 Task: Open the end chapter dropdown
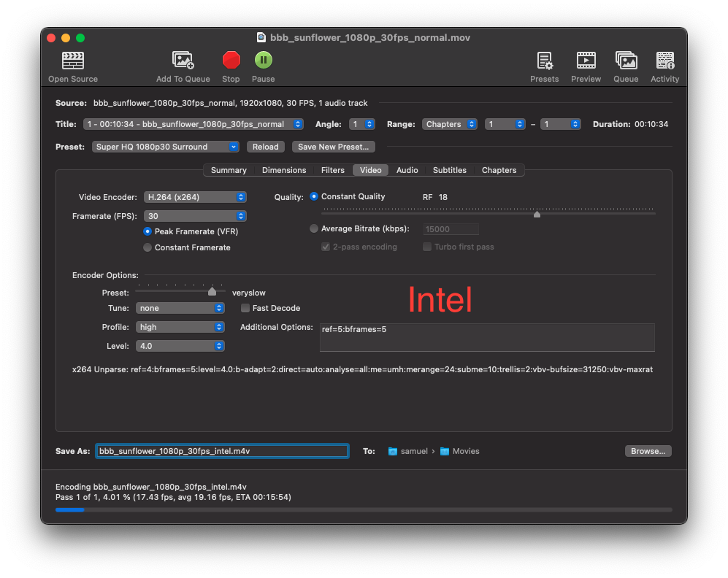point(561,124)
